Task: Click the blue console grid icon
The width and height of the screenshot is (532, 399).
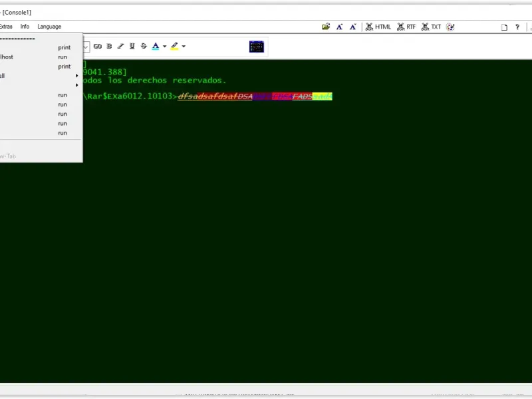Action: [x=257, y=47]
